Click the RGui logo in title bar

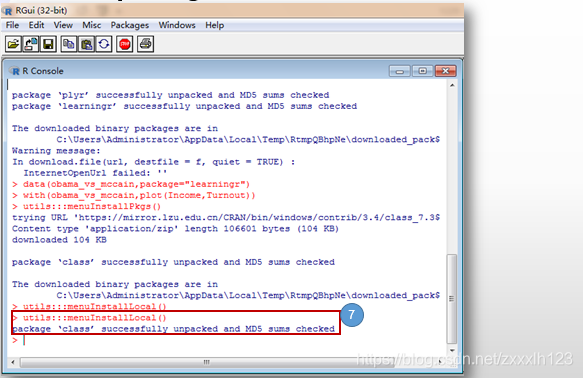7,11
